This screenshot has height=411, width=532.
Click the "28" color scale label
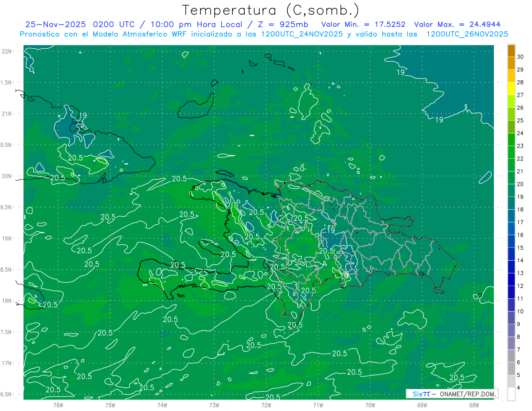coord(520,82)
